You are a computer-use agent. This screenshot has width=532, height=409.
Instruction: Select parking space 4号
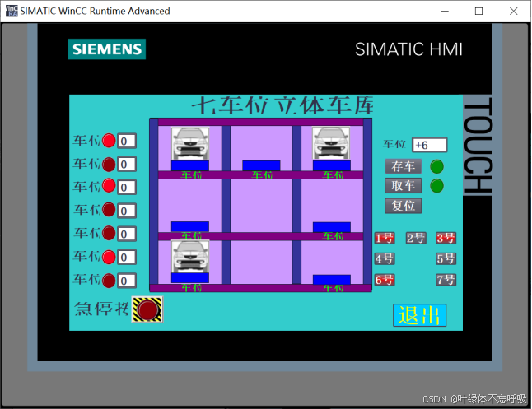(385, 259)
